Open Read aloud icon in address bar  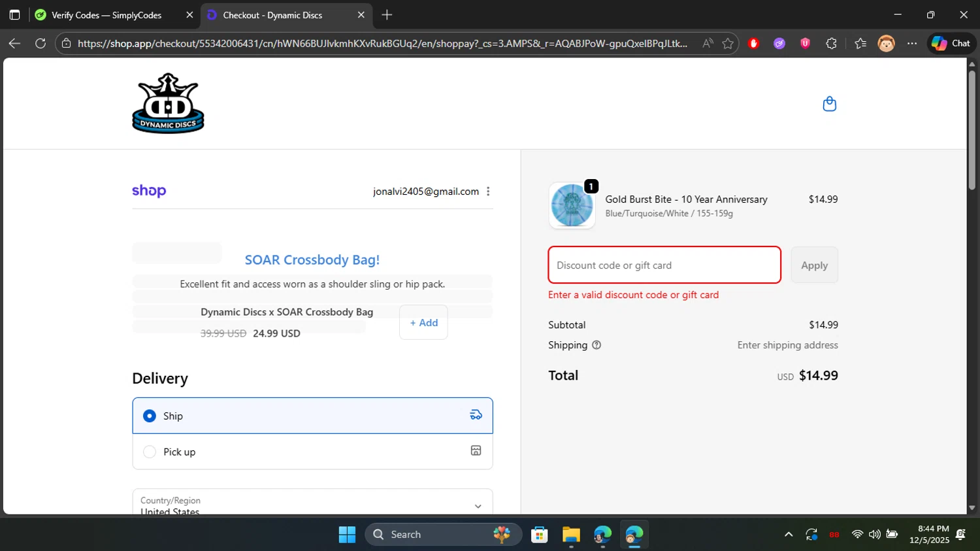pyautogui.click(x=708, y=43)
